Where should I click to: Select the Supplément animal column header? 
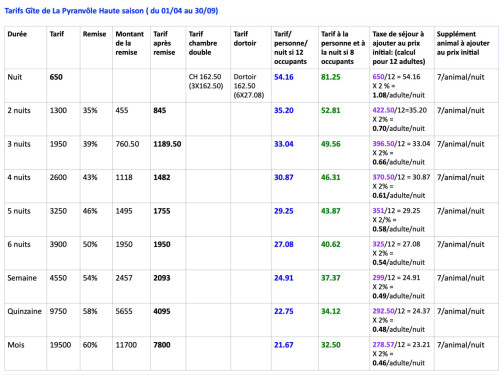(463, 43)
